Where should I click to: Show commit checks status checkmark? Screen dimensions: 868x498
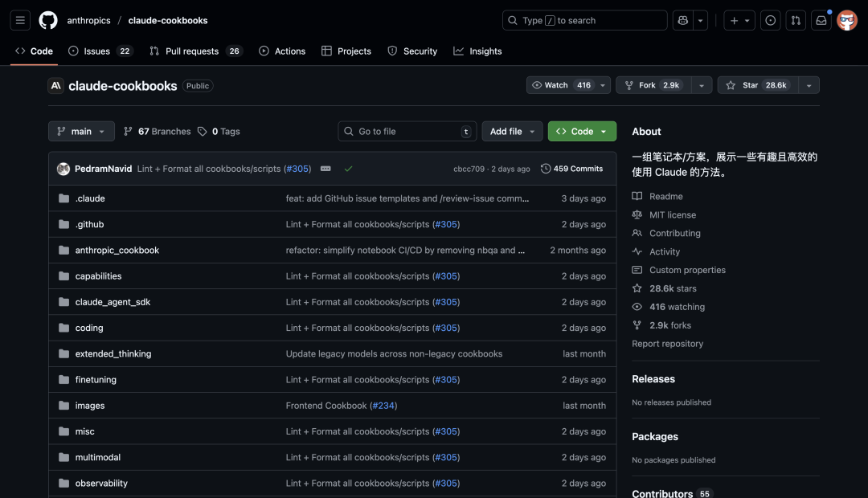(348, 169)
